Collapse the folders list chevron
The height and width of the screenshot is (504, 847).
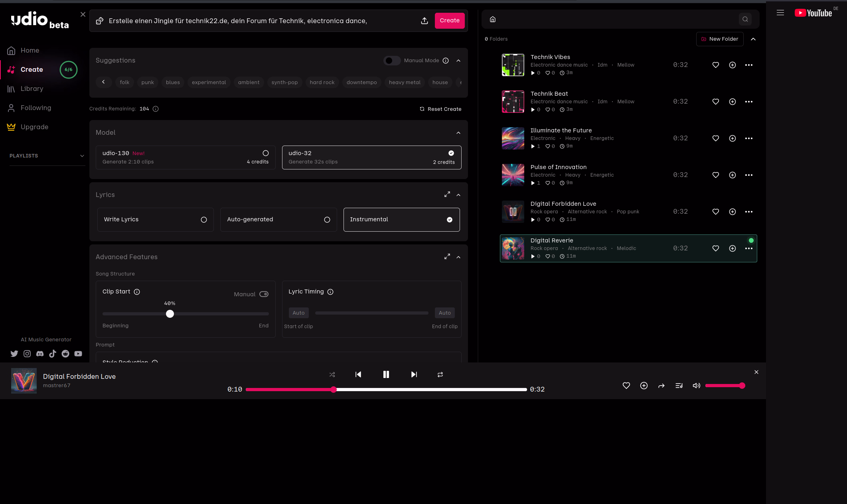pos(753,39)
